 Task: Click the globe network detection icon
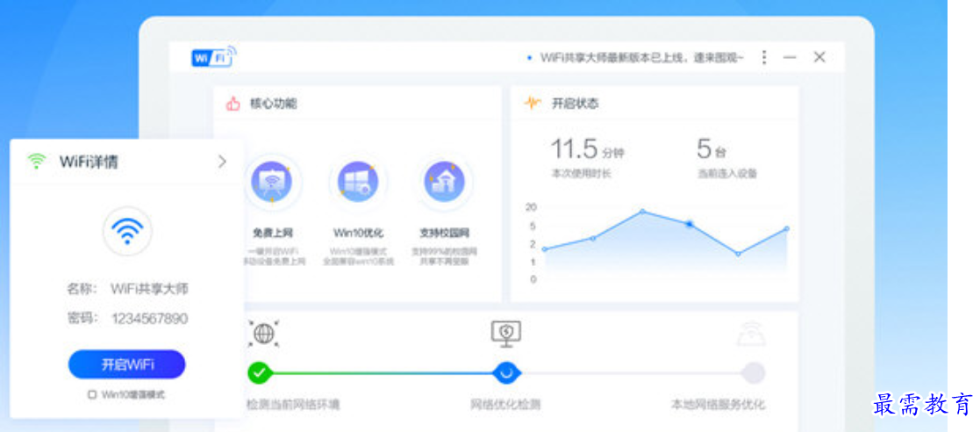click(263, 334)
